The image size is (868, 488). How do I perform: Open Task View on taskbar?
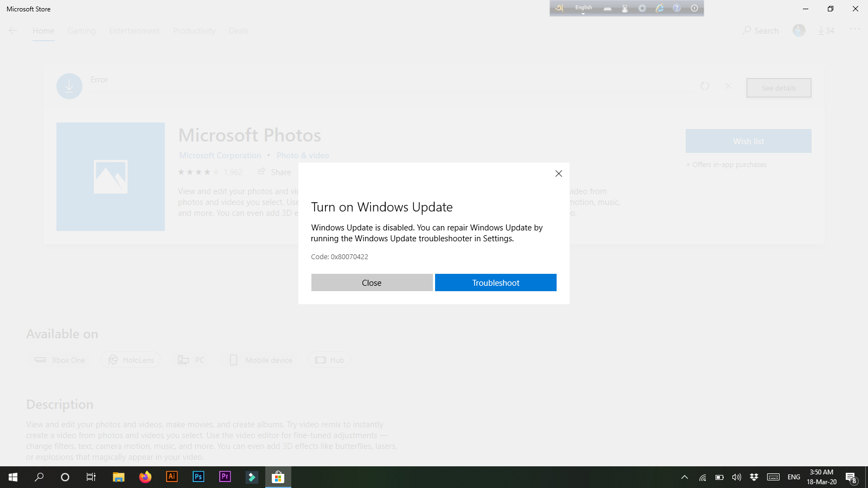[x=91, y=477]
